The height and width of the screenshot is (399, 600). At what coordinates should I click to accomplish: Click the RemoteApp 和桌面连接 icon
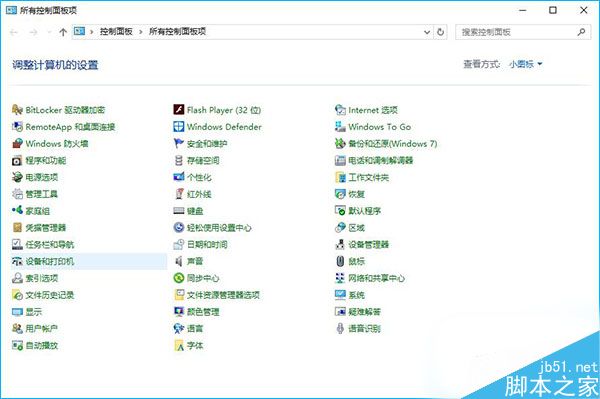click(17, 127)
